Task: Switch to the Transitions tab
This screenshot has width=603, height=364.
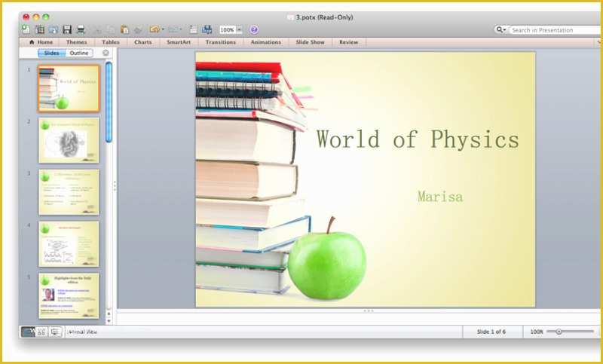Action: (221, 42)
